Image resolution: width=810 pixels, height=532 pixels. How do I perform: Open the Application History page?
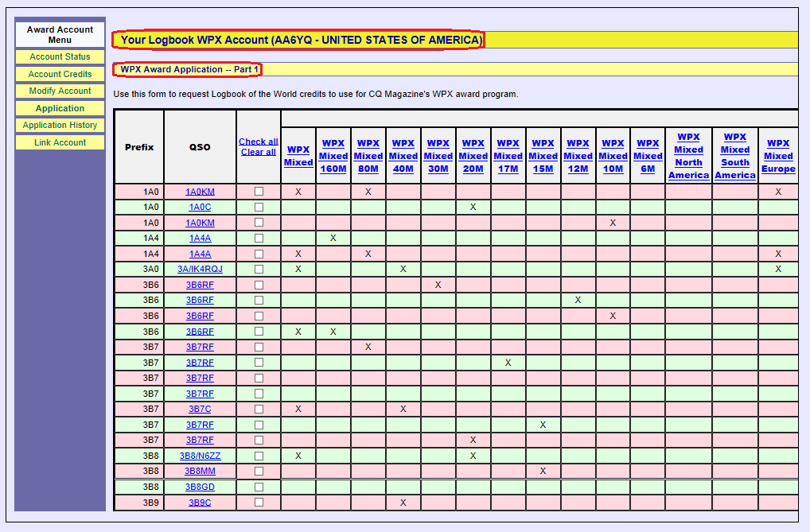pyautogui.click(x=60, y=126)
